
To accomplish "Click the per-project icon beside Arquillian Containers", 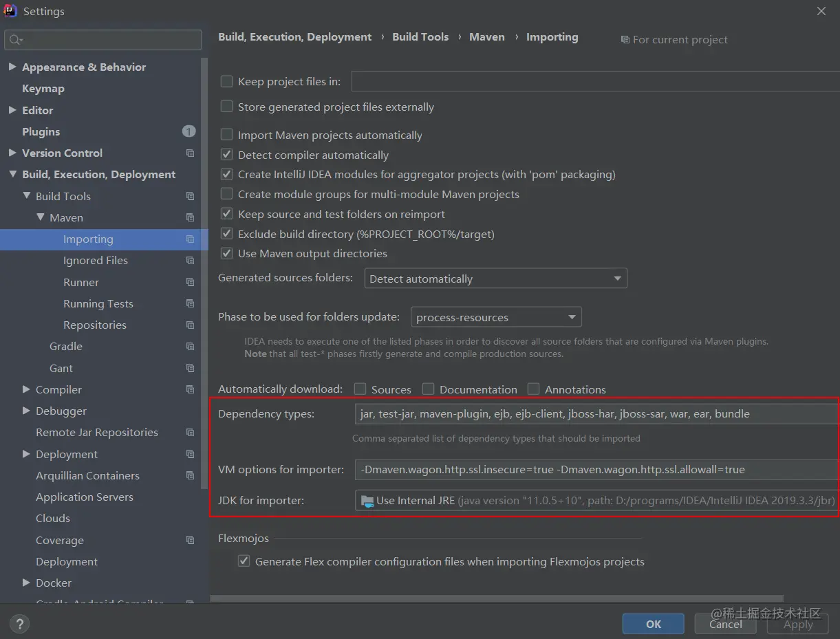I will click(x=190, y=475).
